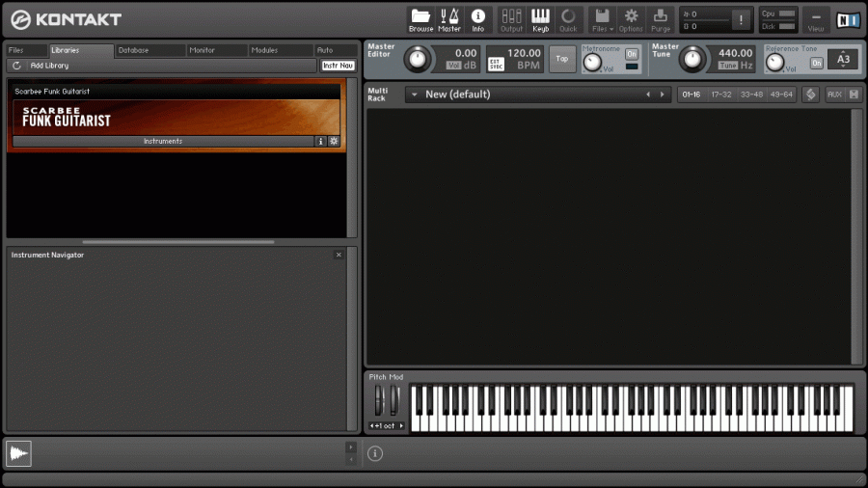Click the 0.00 dB master volume value
Viewport: 868px width, 488px height.
pos(466,53)
